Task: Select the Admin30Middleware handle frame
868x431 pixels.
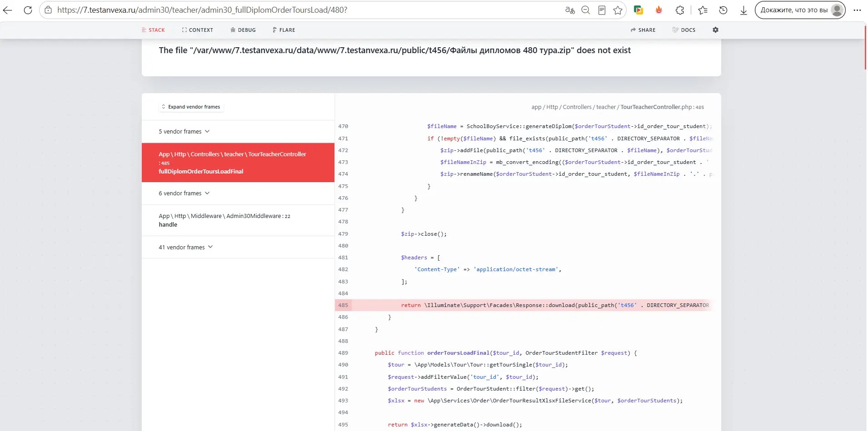Action: pyautogui.click(x=238, y=220)
